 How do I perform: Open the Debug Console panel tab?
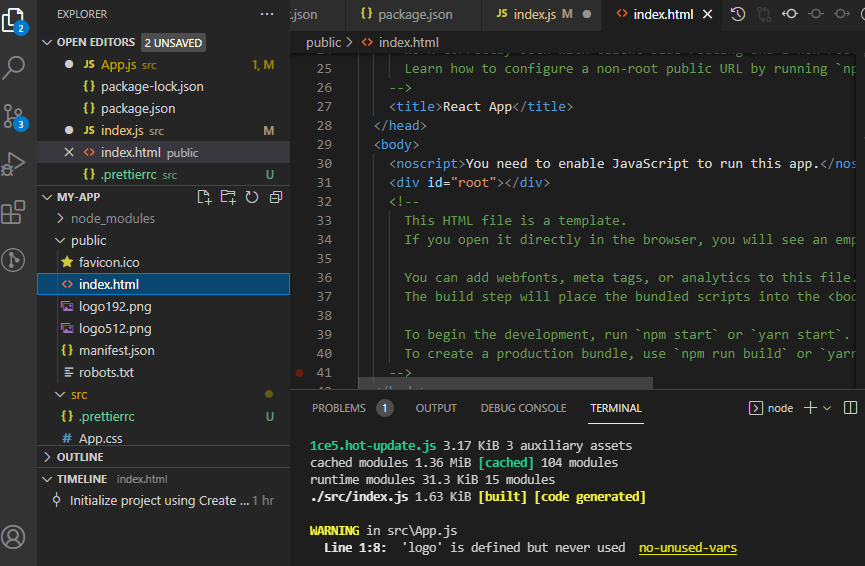pyautogui.click(x=523, y=408)
